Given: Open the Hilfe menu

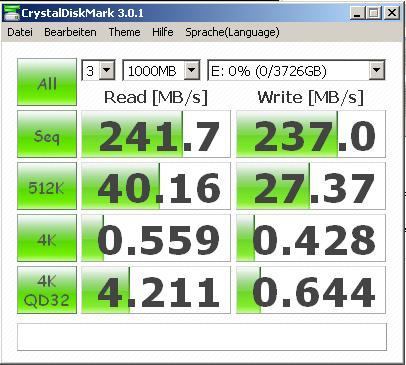Looking at the screenshot, I should (163, 32).
